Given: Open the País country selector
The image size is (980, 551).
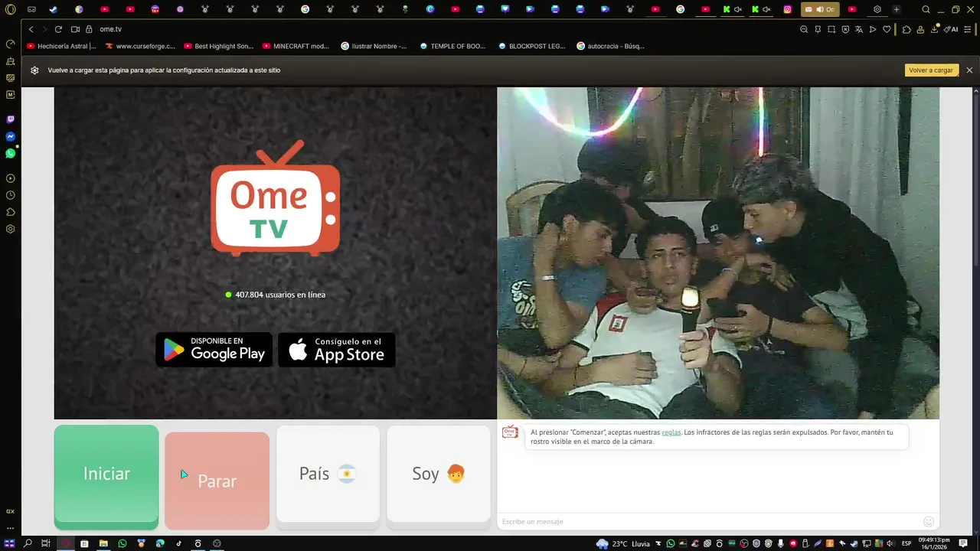Looking at the screenshot, I should 328,474.
